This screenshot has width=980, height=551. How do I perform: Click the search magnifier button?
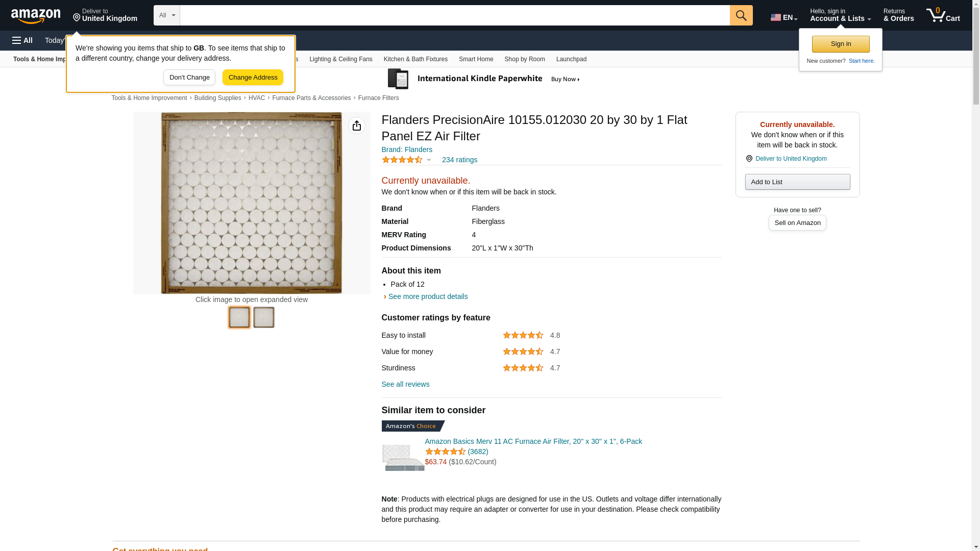(741, 15)
